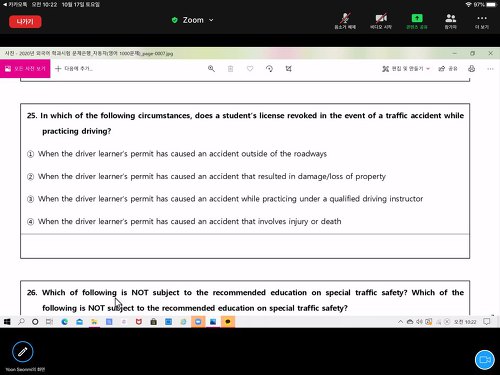Image resolution: width=500 pixels, height=375 pixels.
Task: Click the red 나가기 leave button
Action: [x=25, y=22]
